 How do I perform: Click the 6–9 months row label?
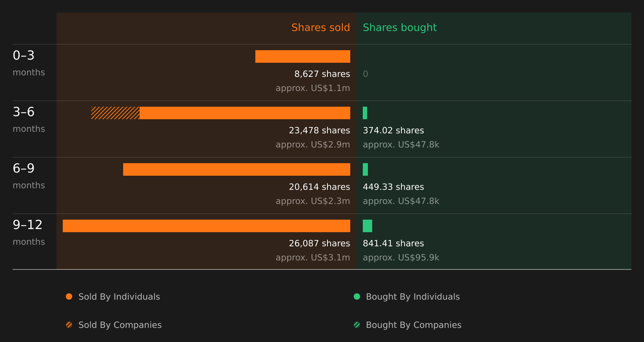coord(29,176)
